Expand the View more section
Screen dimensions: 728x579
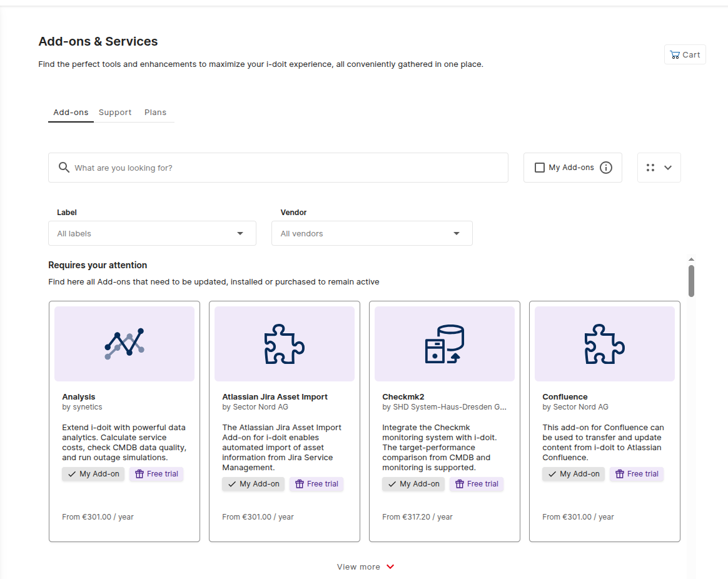[x=365, y=567]
